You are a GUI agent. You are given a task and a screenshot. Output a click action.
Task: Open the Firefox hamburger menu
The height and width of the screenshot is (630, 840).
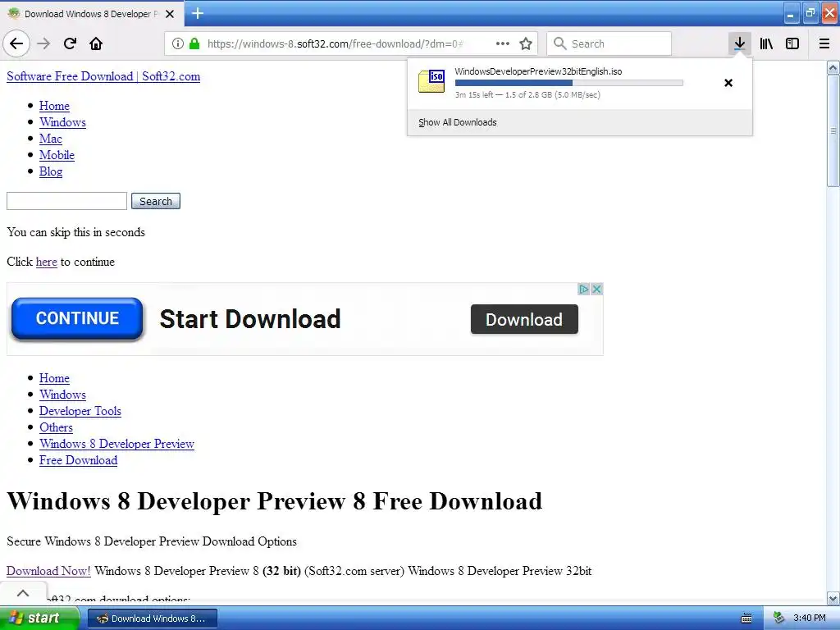(824, 43)
